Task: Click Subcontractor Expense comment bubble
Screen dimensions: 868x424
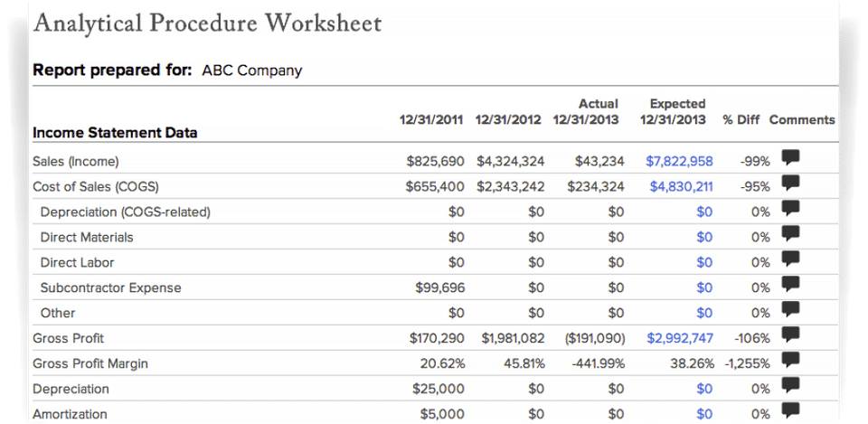Action: [x=790, y=284]
